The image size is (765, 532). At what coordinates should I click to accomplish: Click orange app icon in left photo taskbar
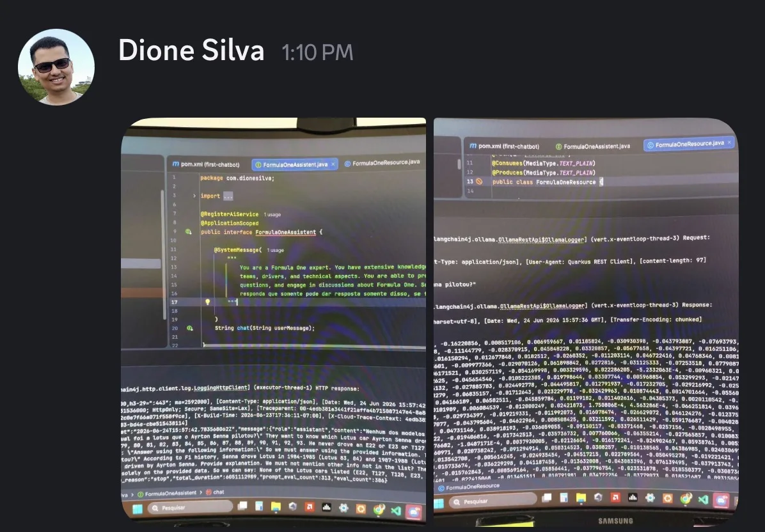click(361, 509)
